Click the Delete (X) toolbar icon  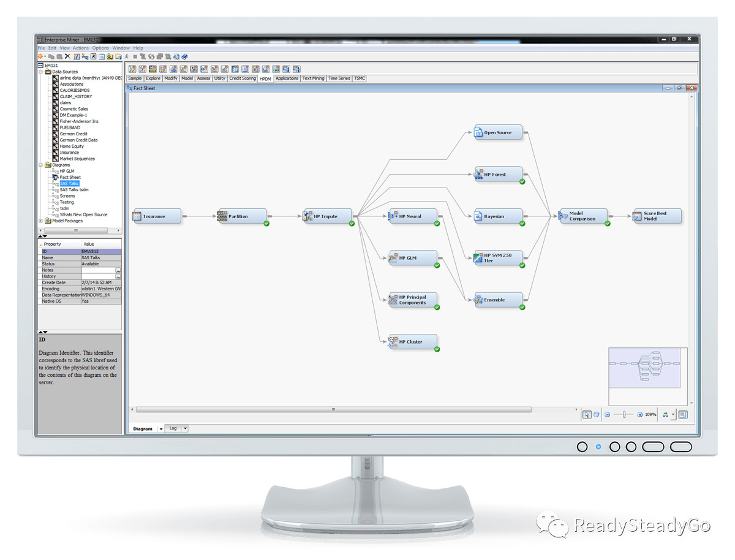coord(67,56)
